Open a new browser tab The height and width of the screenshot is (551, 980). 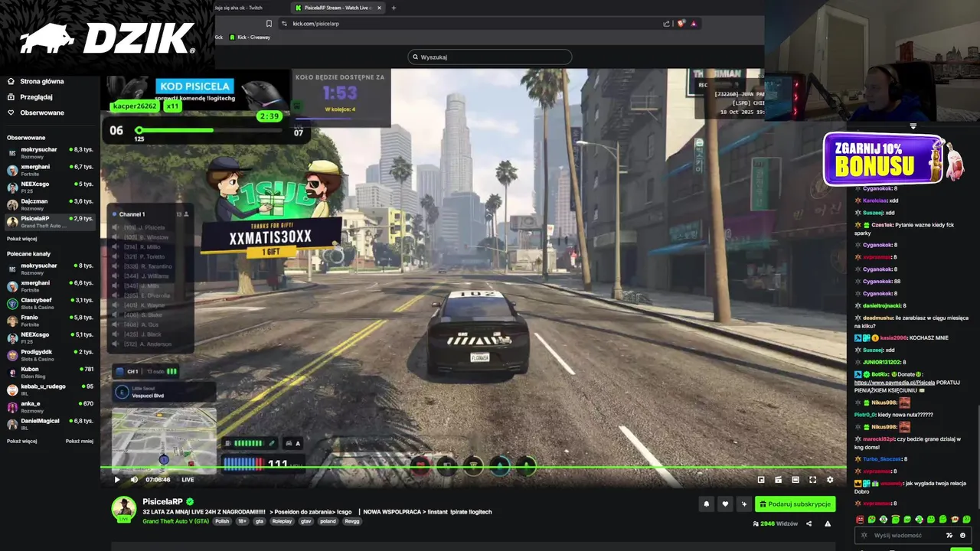pyautogui.click(x=394, y=8)
